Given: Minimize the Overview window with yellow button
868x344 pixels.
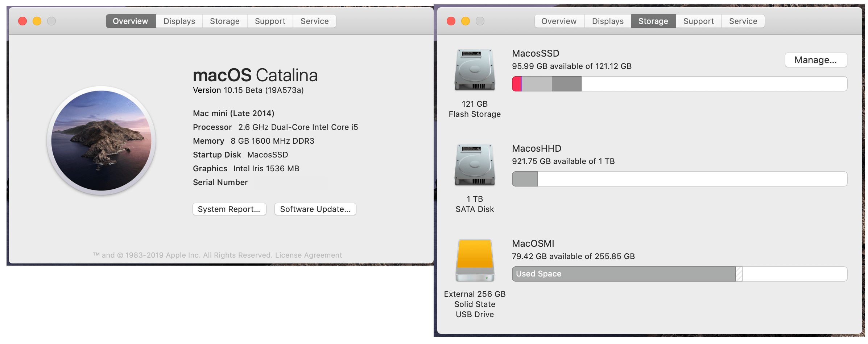Looking at the screenshot, I should (37, 21).
